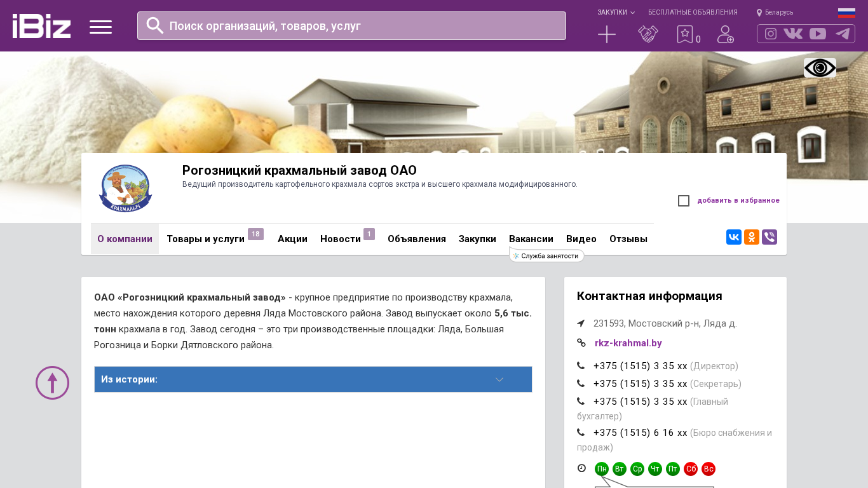Switch to the Акции tab

point(292,239)
